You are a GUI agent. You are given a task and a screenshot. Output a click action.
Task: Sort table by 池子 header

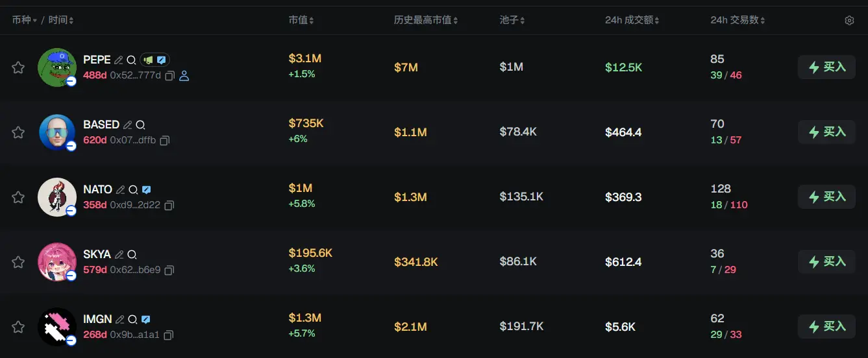[x=512, y=21]
